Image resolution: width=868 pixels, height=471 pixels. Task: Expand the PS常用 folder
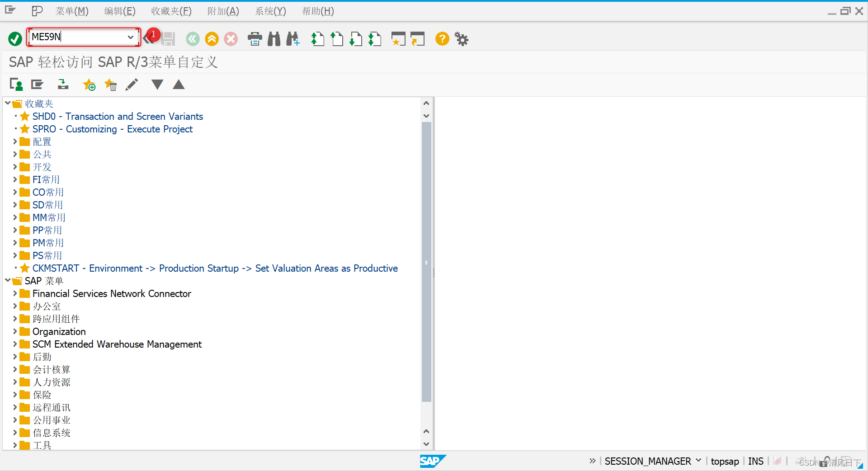[15, 255]
